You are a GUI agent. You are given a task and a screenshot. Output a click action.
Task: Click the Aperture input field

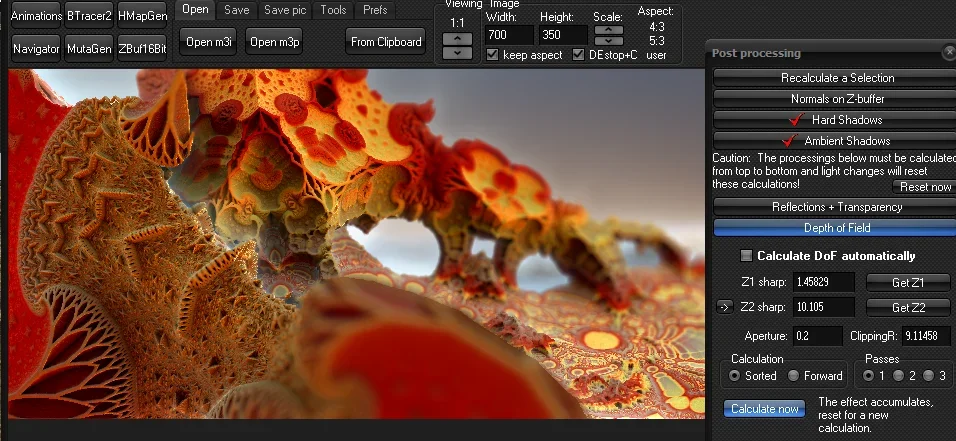[817, 336]
